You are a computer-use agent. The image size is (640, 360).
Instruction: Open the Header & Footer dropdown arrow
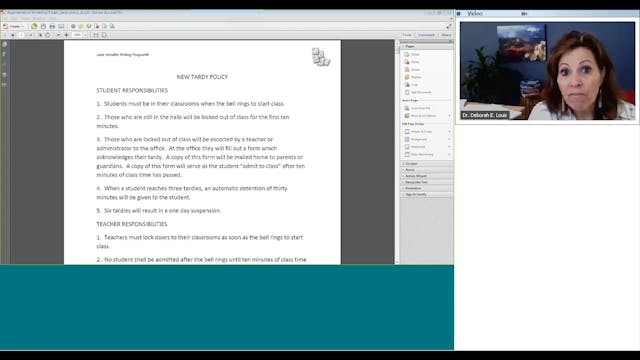[x=449, y=131]
